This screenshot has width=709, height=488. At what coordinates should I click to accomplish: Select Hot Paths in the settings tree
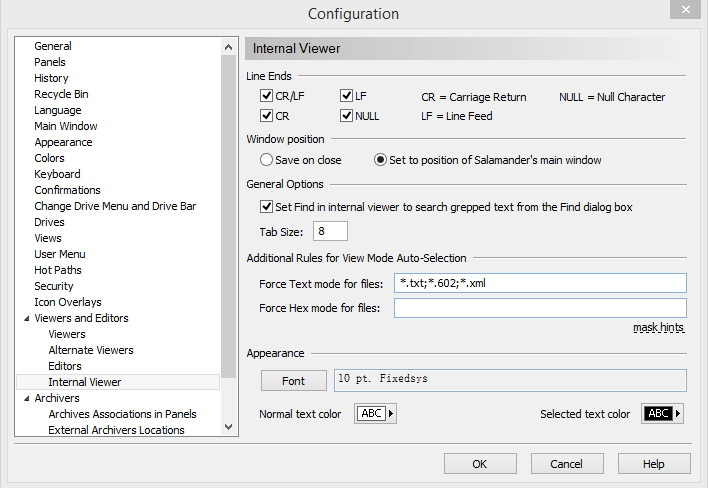58,270
